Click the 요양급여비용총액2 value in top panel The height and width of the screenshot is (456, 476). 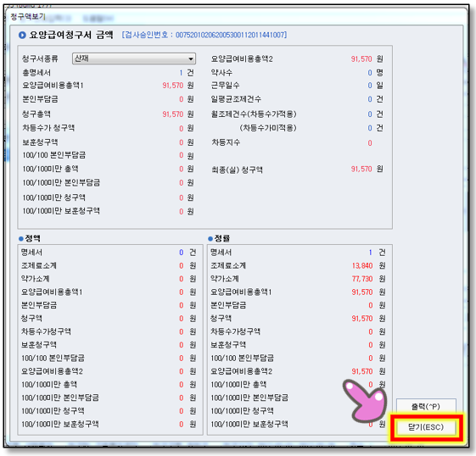(361, 58)
